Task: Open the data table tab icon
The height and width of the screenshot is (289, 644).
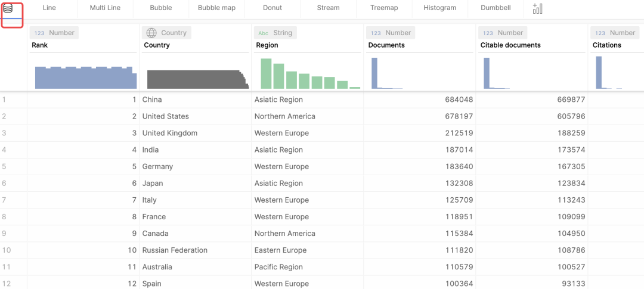Action: (x=8, y=8)
